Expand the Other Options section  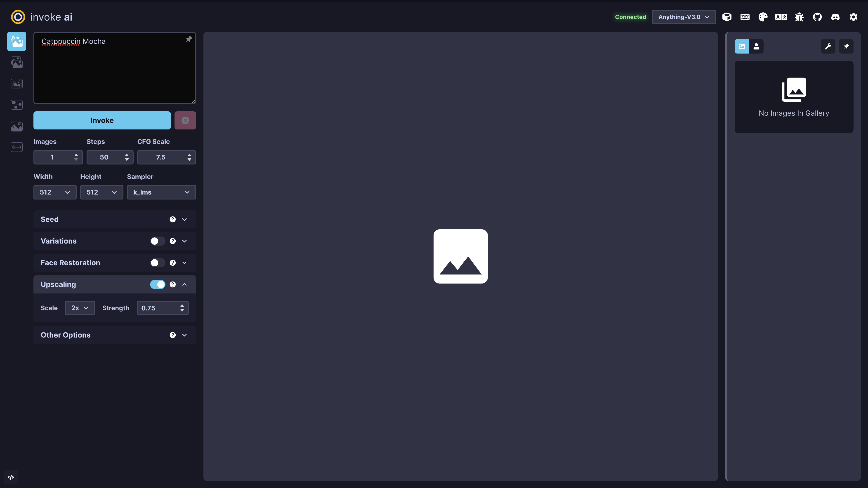184,335
